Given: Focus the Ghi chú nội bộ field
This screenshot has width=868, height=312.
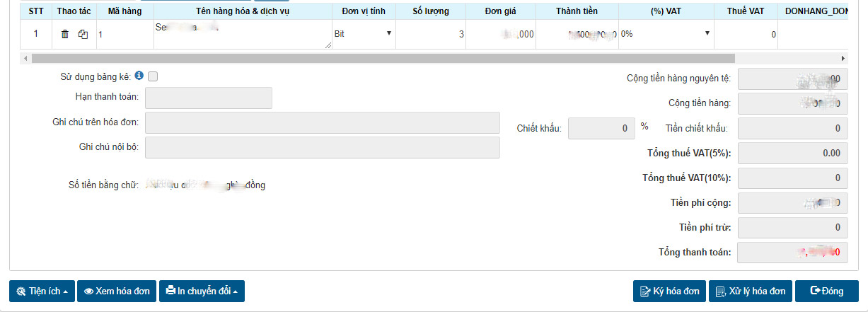Looking at the screenshot, I should point(322,147).
